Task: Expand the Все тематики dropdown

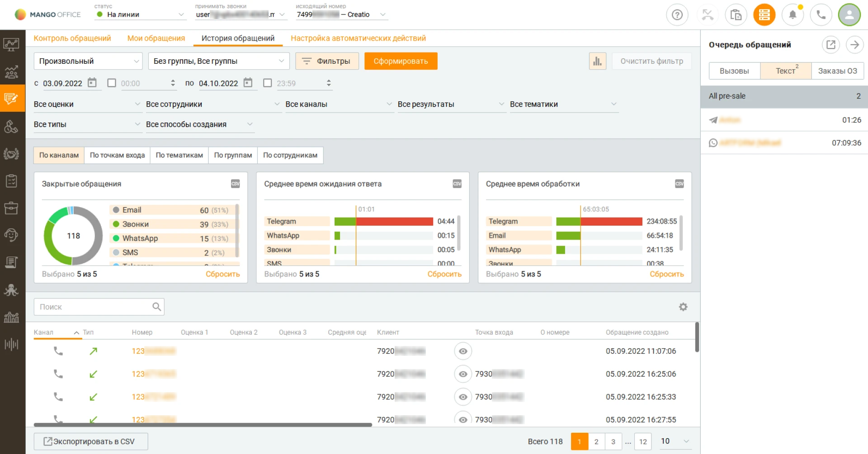Action: coord(564,104)
